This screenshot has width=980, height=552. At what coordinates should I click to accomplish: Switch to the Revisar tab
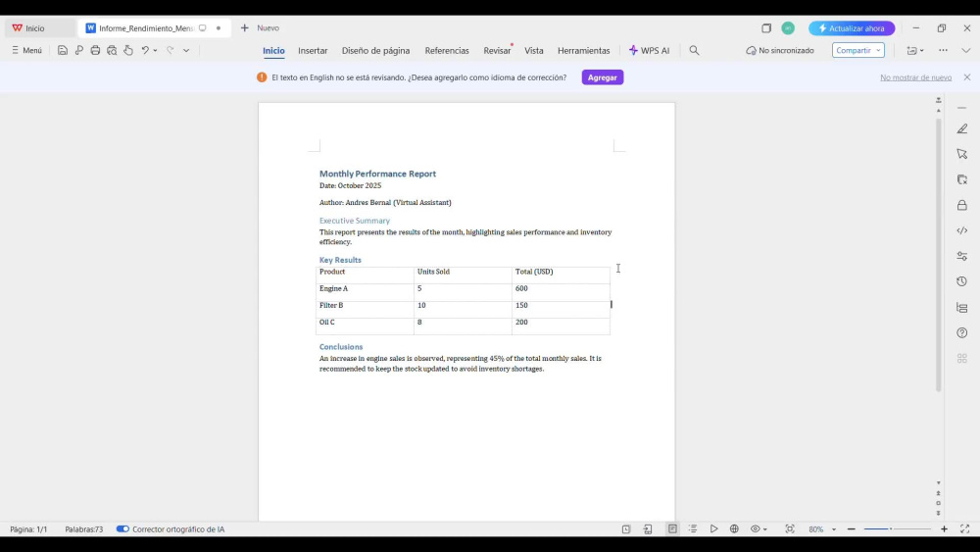pos(497,51)
